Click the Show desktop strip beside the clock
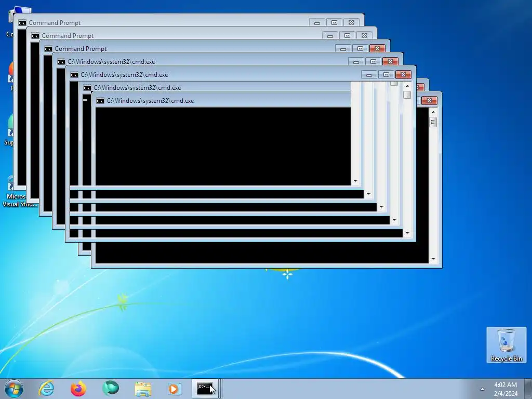532x399 pixels. click(x=528, y=389)
